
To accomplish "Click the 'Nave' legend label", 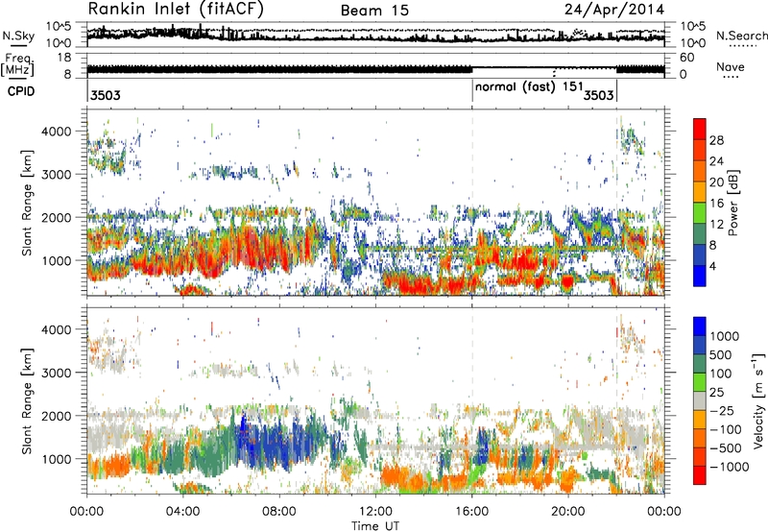I will click(x=731, y=66).
